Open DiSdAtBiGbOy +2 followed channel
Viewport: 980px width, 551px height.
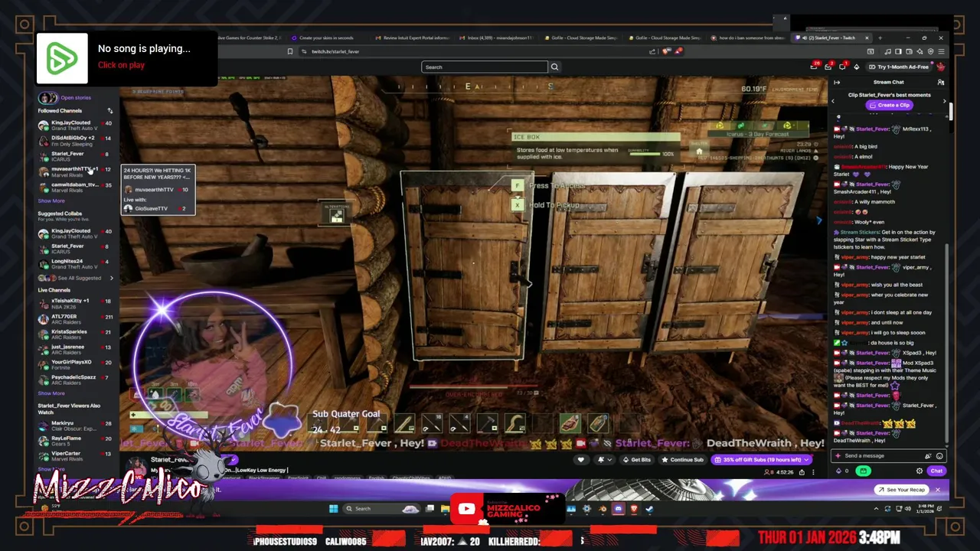(x=75, y=141)
